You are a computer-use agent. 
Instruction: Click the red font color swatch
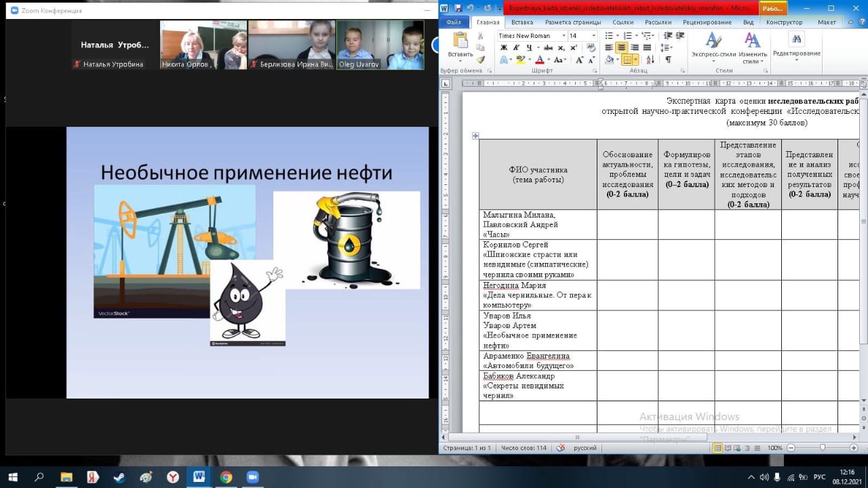(540, 60)
